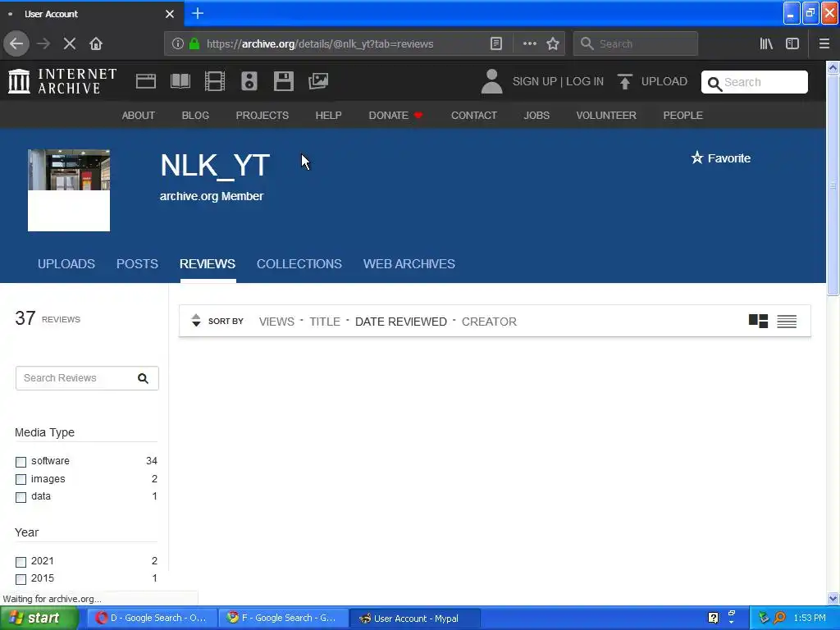Click the browser back arrow button

pyautogui.click(x=16, y=43)
